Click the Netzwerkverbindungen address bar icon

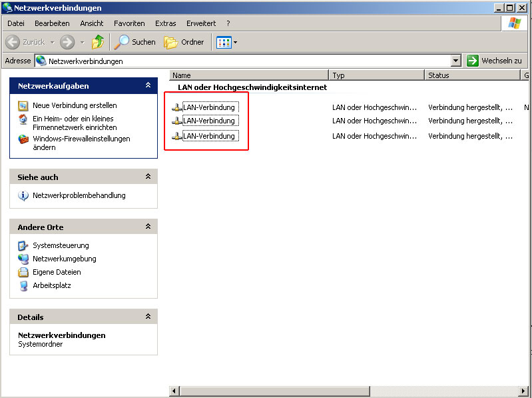41,61
